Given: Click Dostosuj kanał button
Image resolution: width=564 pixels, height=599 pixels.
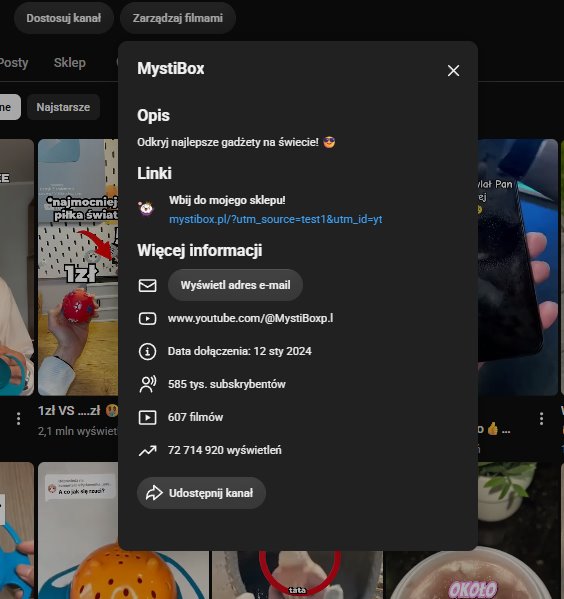Looking at the screenshot, I should [x=64, y=18].
